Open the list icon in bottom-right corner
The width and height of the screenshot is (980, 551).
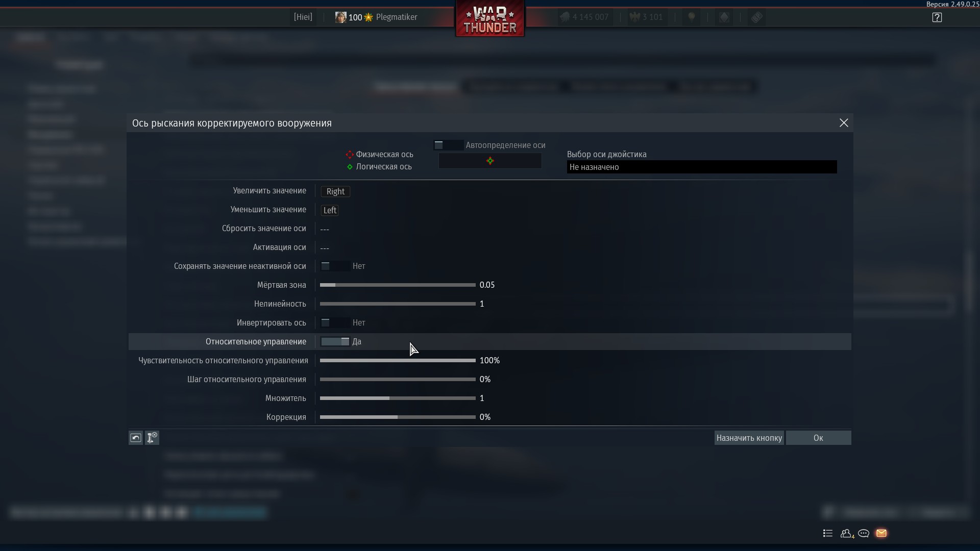click(x=828, y=533)
